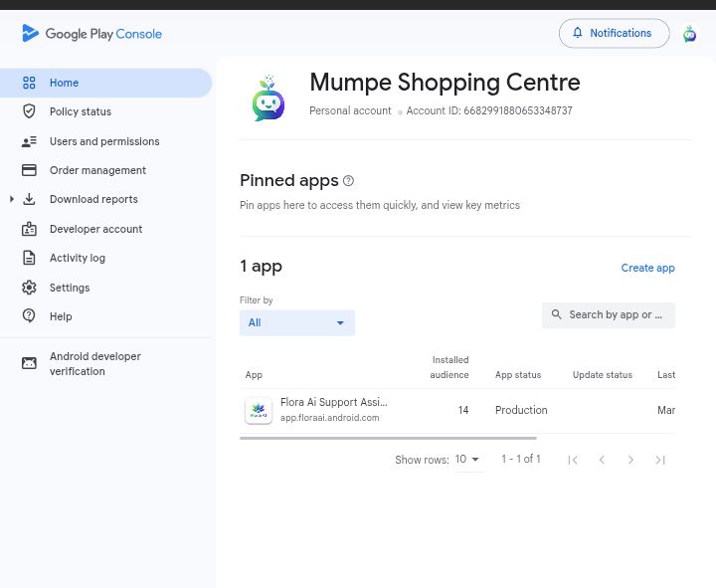716x588 pixels.
Task: Go to Users and permissions
Action: click(x=103, y=141)
